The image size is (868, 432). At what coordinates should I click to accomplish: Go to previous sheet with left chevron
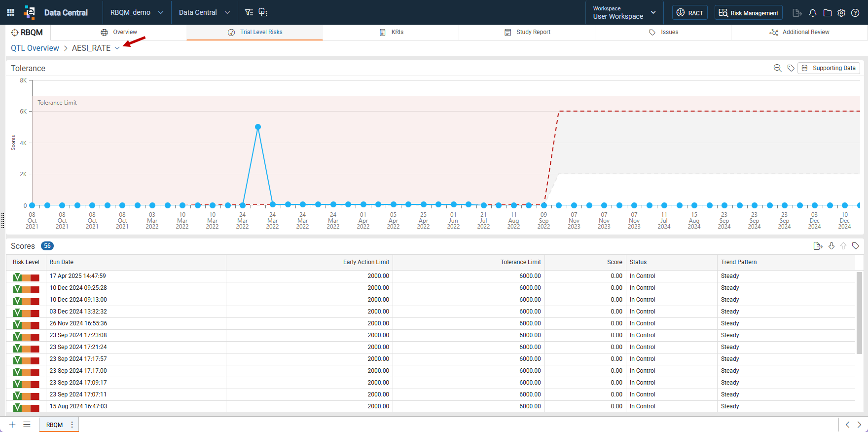[847, 425]
